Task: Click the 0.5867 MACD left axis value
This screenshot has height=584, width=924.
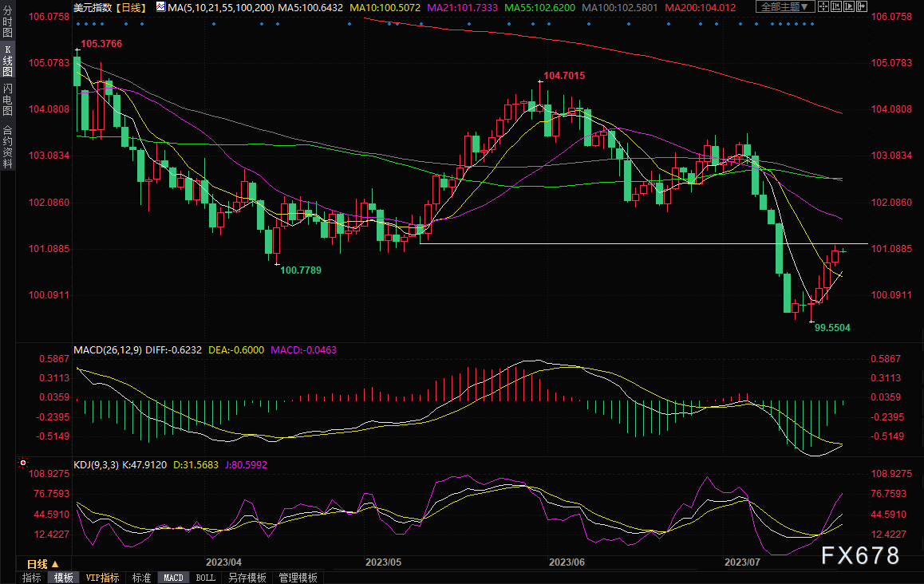Action: (54, 358)
